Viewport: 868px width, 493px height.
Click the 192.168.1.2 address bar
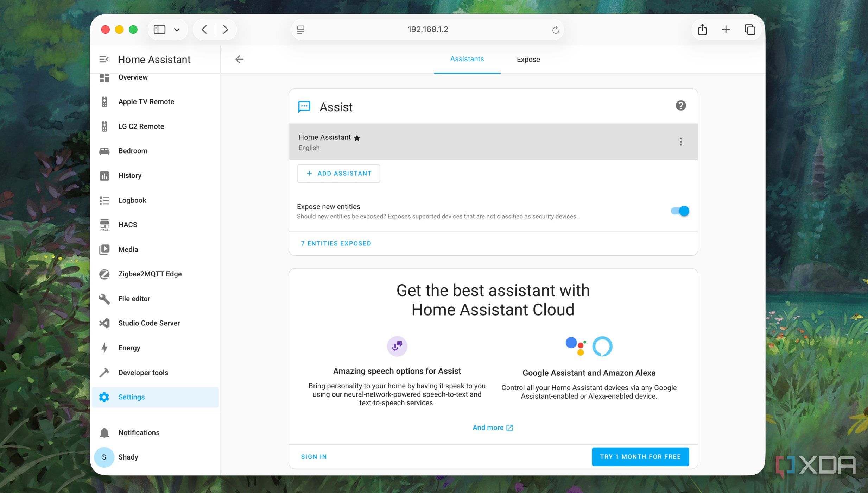tap(427, 30)
